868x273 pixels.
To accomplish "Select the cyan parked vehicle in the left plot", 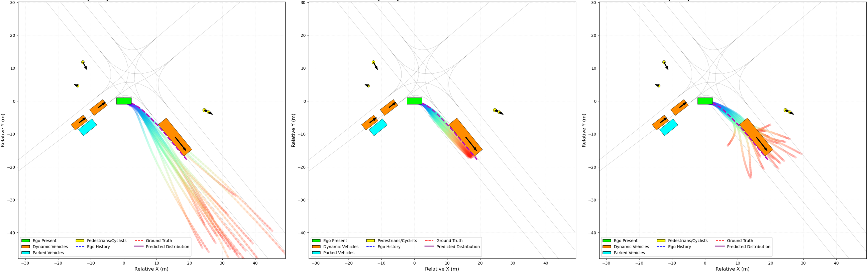I will tap(88, 127).
